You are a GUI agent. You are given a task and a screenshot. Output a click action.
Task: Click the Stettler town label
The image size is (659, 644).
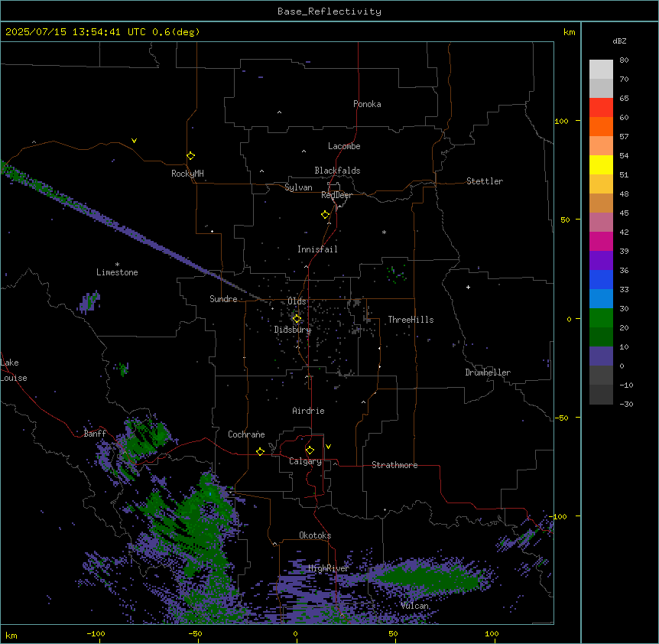point(485,181)
